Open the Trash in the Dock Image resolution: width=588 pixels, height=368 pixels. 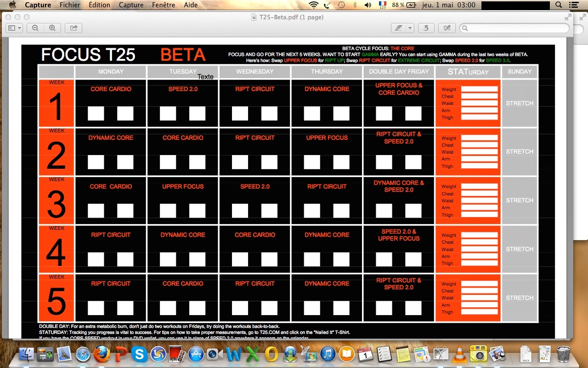pyautogui.click(x=563, y=355)
